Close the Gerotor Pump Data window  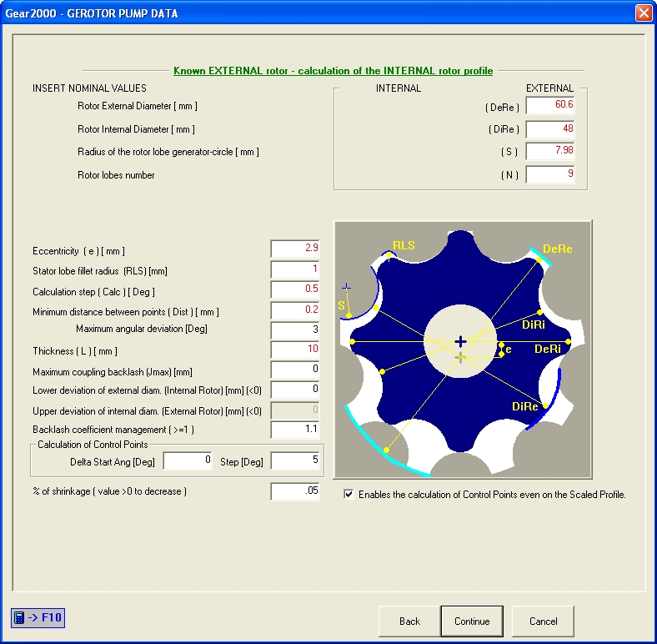click(x=644, y=13)
